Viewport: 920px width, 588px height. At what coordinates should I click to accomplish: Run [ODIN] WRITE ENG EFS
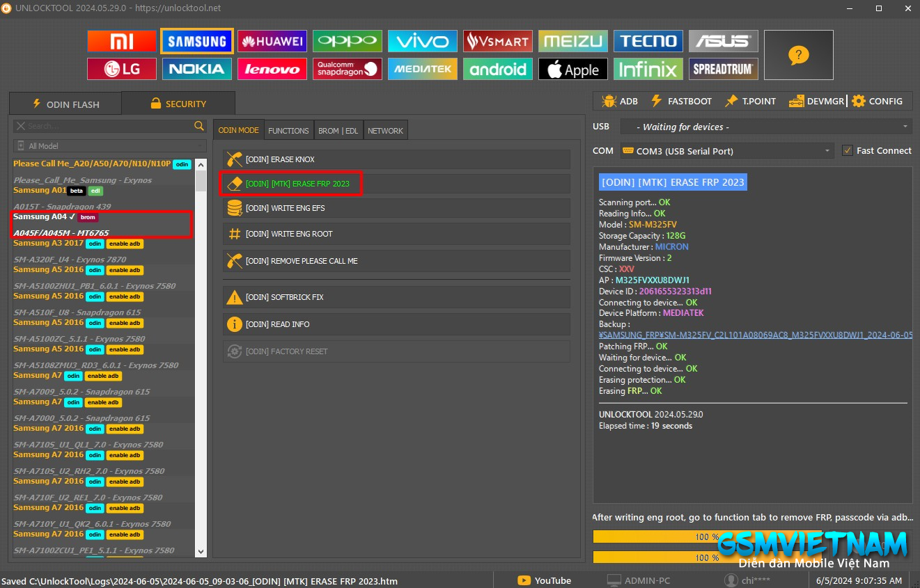[396, 208]
